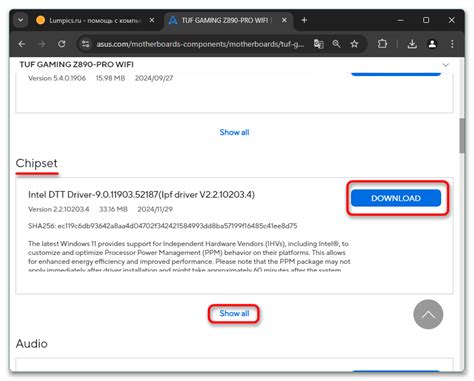Select the 2024/09/27 date text
This screenshot has height=381, width=474.
(154, 78)
